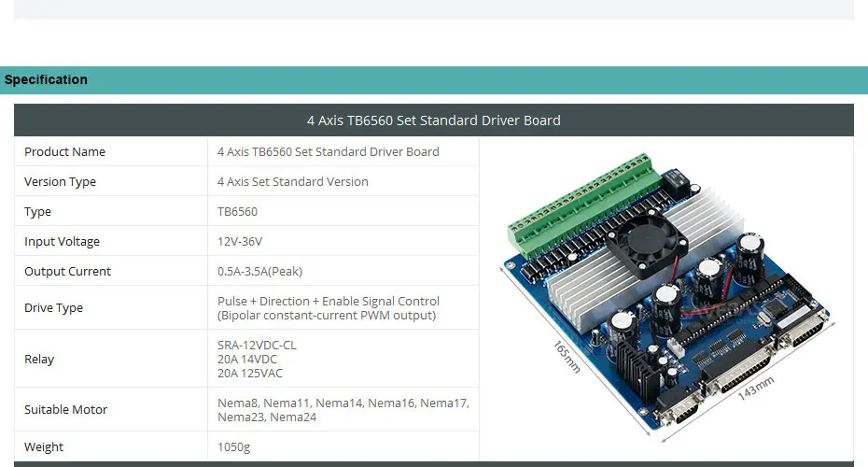Click the 'Output Current' label

point(67,272)
